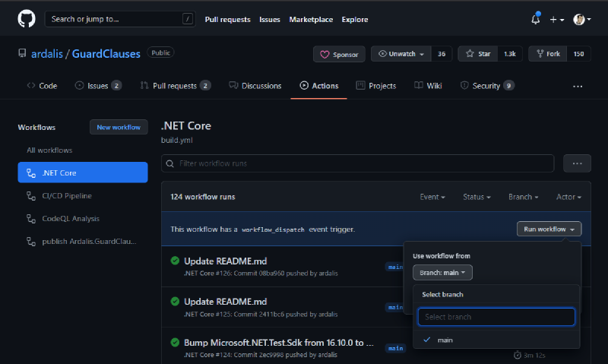Screen dimensions: 608x364
Task: Click the ardalis owner link
Action: 47,53
